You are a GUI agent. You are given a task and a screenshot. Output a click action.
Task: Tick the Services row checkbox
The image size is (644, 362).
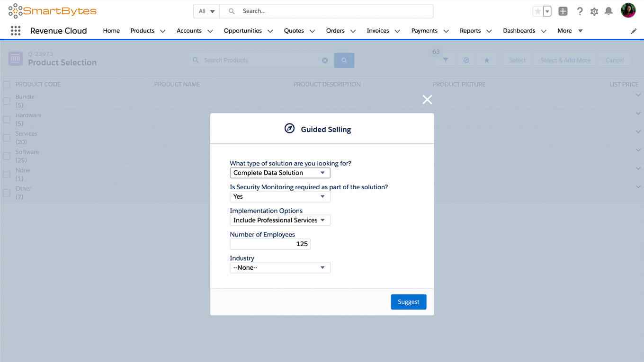7,138
